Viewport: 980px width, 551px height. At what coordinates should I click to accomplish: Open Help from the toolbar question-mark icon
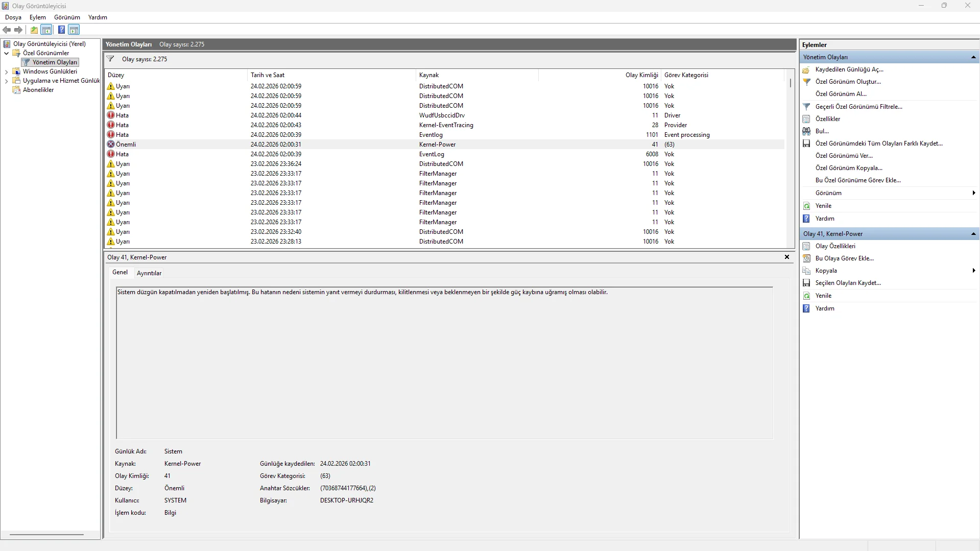pyautogui.click(x=61, y=30)
